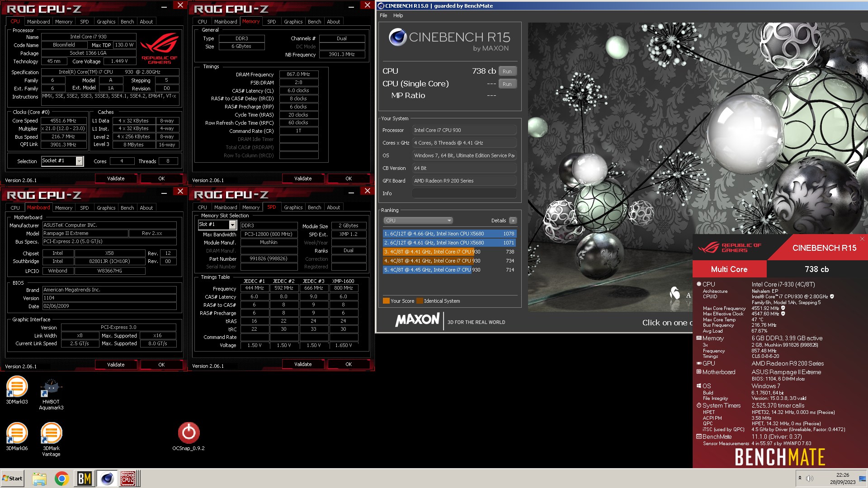Open the HWBOT Aquamark3 desktop shortcut
This screenshot has height=488, width=868.
pyautogui.click(x=51, y=393)
